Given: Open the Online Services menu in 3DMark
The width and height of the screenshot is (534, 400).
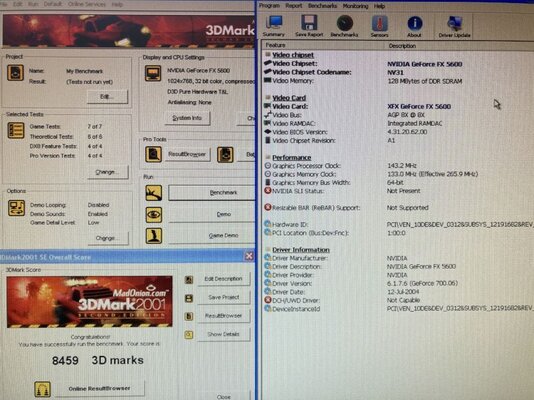Looking at the screenshot, I should tap(87, 4).
